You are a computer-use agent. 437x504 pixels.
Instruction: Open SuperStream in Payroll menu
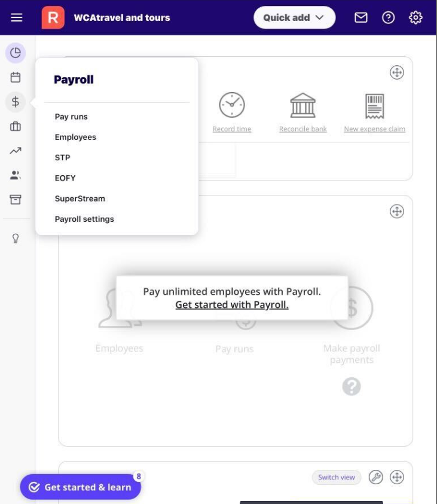[x=80, y=198]
